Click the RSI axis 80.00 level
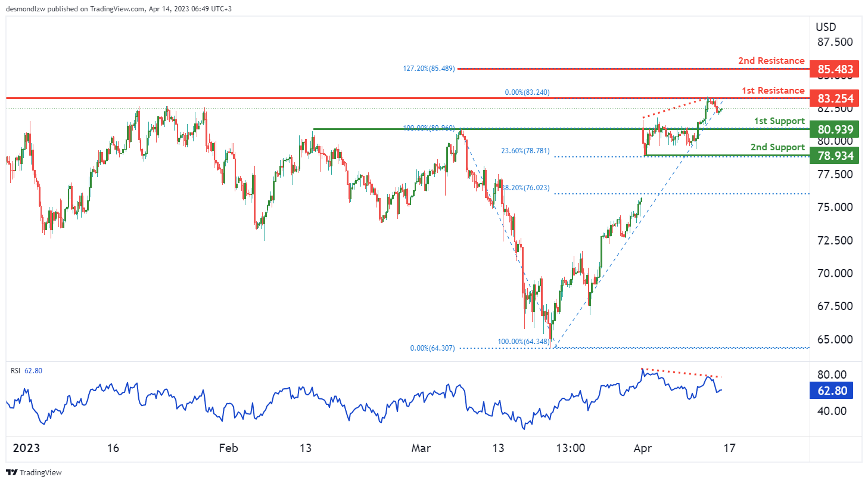The width and height of the screenshot is (868, 483). pyautogui.click(x=833, y=374)
